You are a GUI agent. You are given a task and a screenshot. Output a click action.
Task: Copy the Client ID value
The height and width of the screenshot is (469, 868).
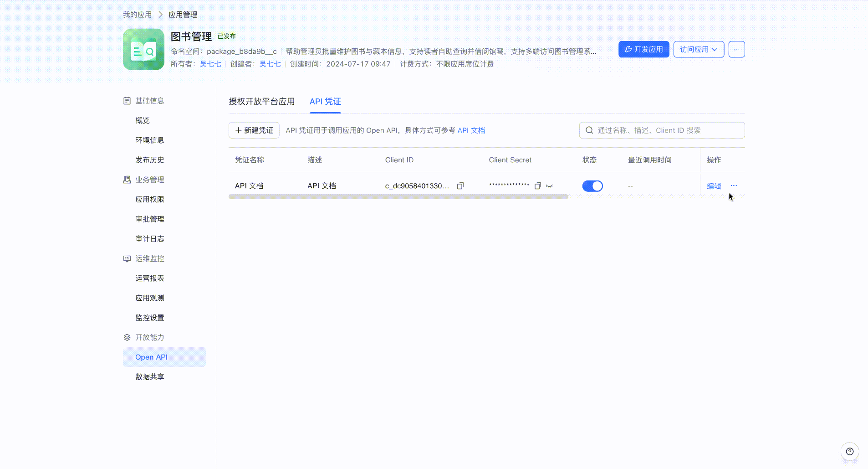460,186
